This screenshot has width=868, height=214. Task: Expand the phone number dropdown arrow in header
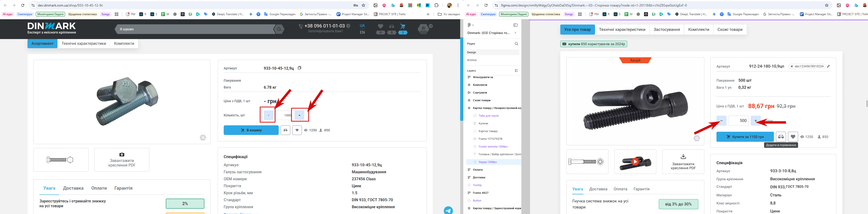click(348, 26)
